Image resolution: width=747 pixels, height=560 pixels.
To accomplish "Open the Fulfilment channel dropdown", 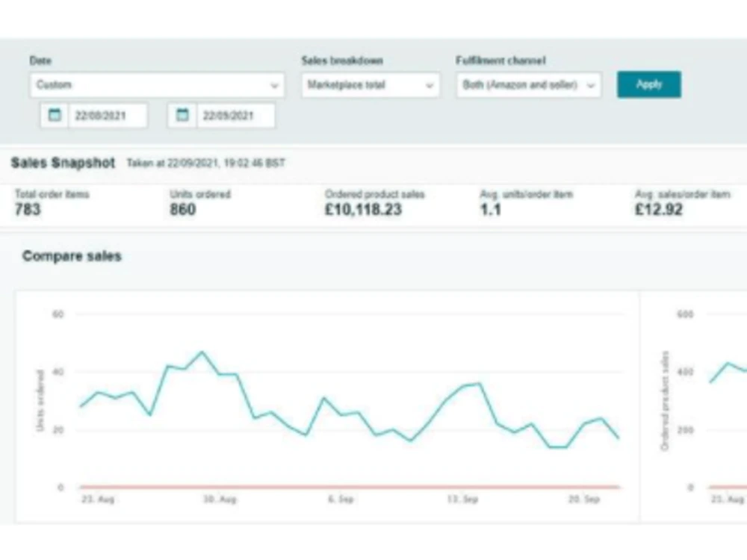I will point(528,85).
